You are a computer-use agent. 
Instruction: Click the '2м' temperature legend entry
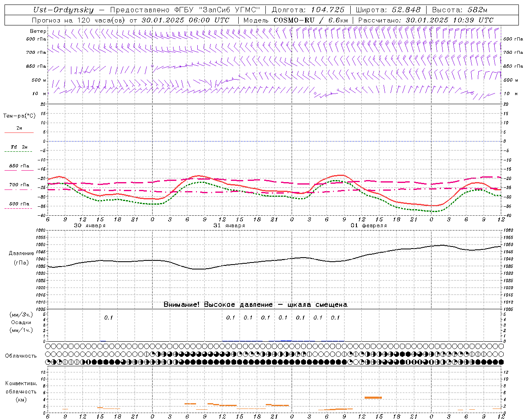click(19, 128)
